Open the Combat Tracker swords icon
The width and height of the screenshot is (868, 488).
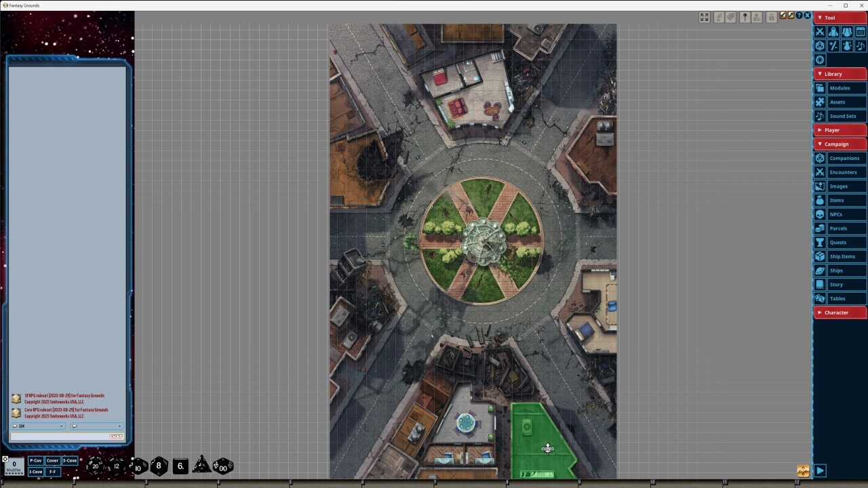pos(820,31)
